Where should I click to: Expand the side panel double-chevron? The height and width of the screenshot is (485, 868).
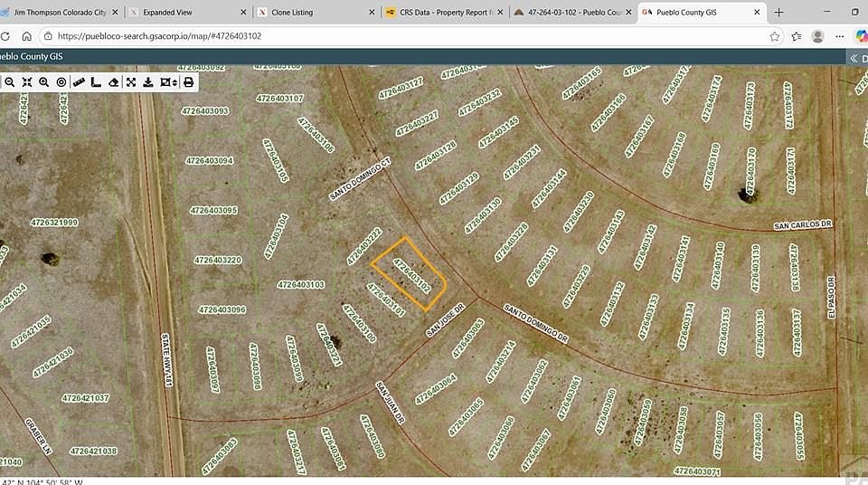tap(854, 58)
